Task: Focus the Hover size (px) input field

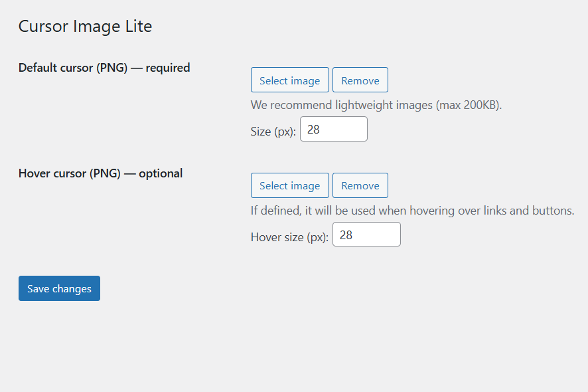Action: click(x=366, y=235)
